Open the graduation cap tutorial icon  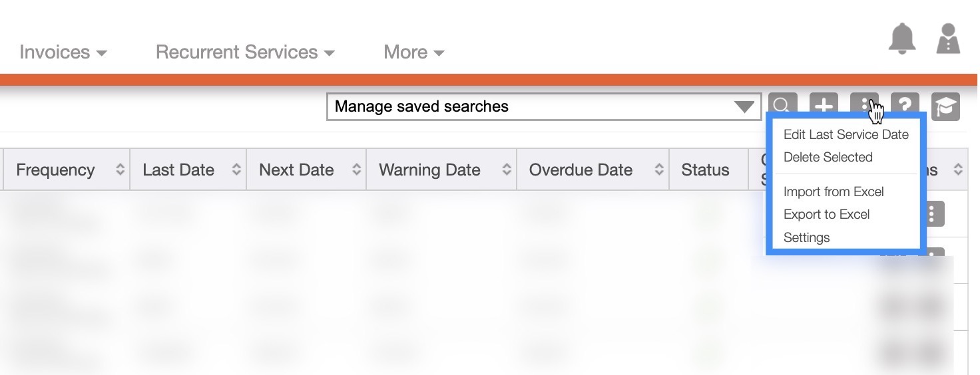[945, 106]
